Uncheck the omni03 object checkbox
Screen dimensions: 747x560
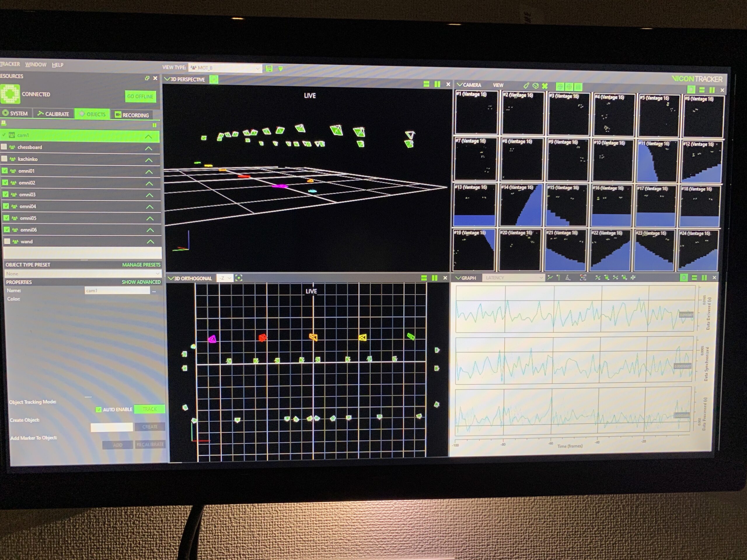[6, 195]
